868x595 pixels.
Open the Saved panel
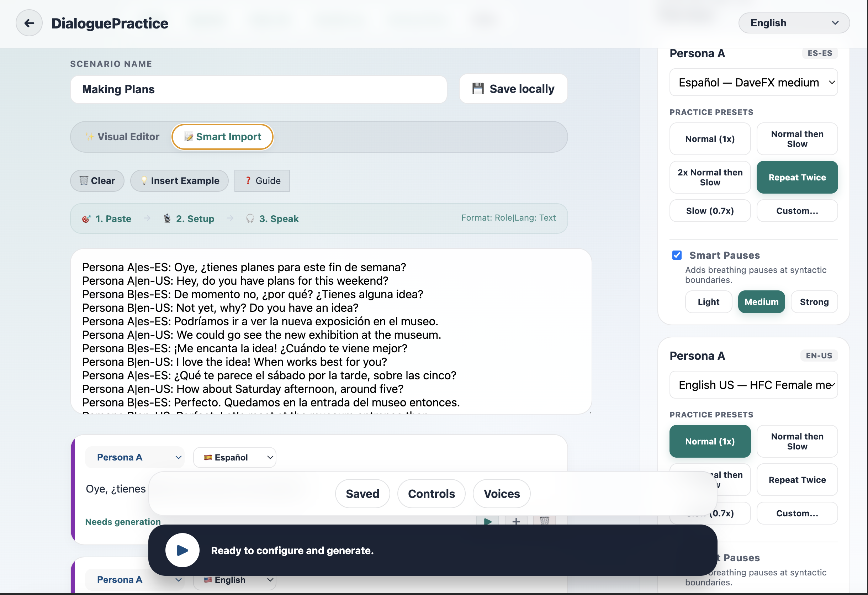pyautogui.click(x=362, y=494)
